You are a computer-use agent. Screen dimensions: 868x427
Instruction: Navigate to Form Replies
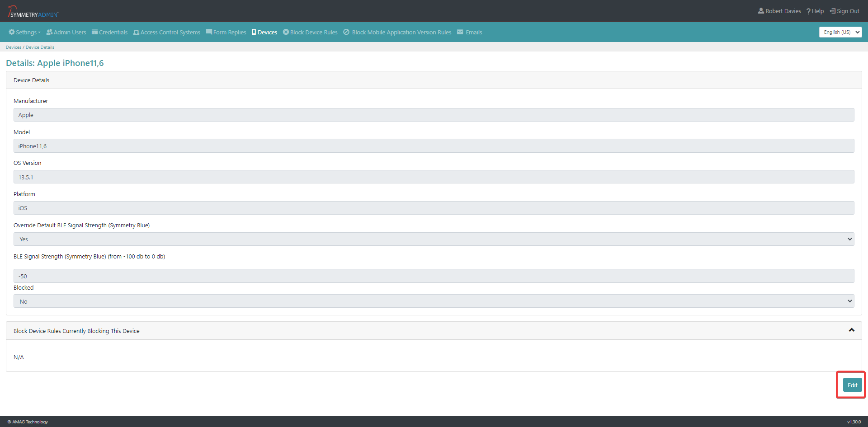coord(226,32)
